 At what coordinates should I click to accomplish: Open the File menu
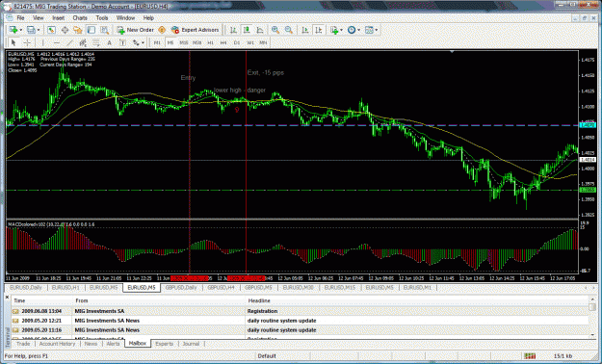(20, 18)
